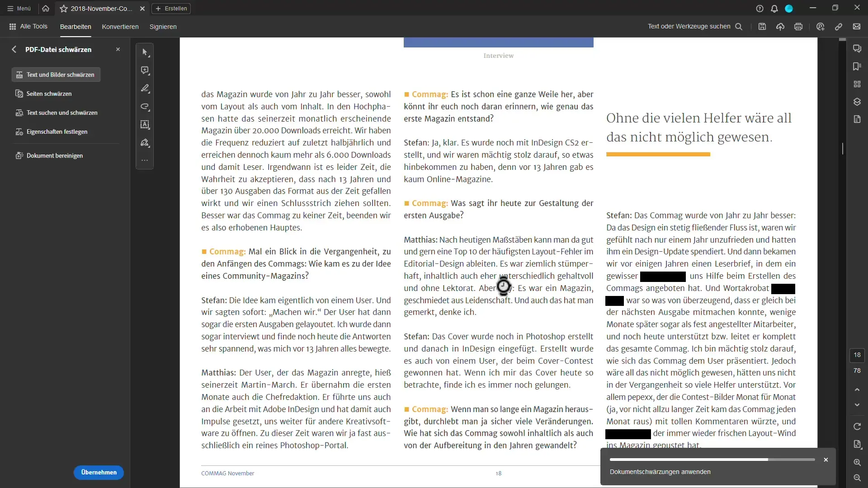Image resolution: width=868 pixels, height=488 pixels.
Task: Click the Erstellen button
Action: [171, 9]
